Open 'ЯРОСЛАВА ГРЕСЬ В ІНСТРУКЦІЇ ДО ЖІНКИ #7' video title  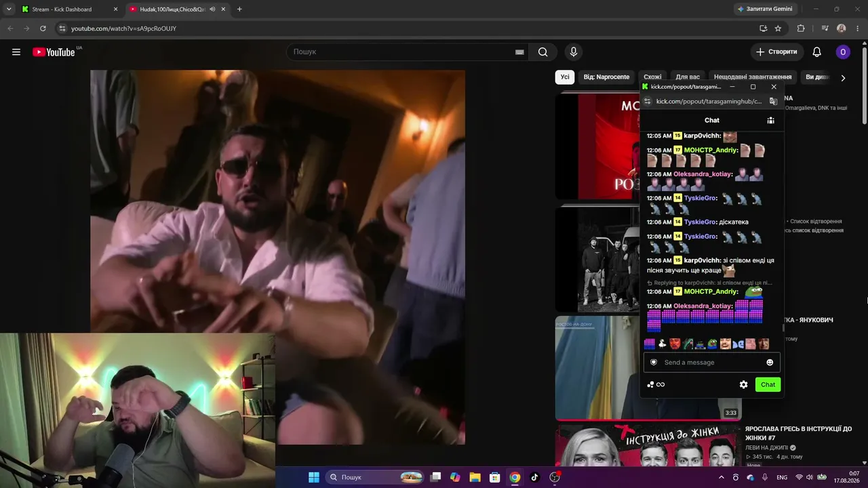coord(798,433)
